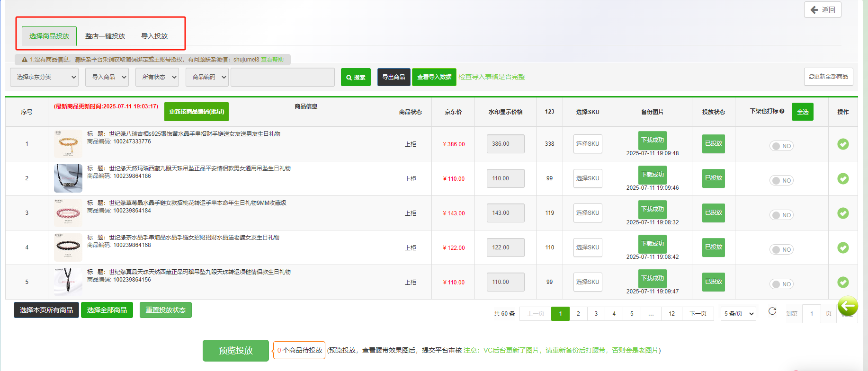Image resolution: width=868 pixels, height=371 pixels.
Task: Click the 返回 back arrow button
Action: [822, 9]
